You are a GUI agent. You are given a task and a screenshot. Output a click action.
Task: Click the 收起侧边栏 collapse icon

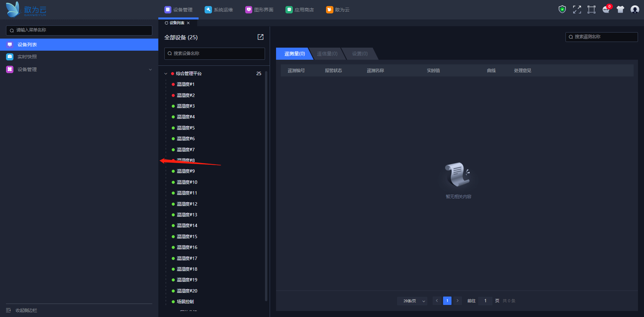(8, 310)
